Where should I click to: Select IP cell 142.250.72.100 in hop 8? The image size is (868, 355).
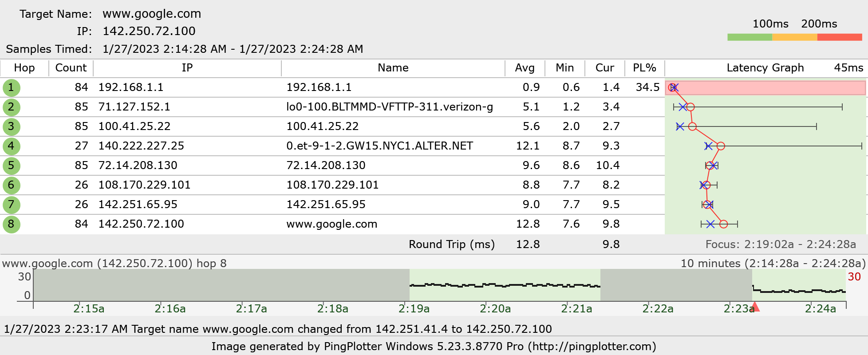(141, 224)
